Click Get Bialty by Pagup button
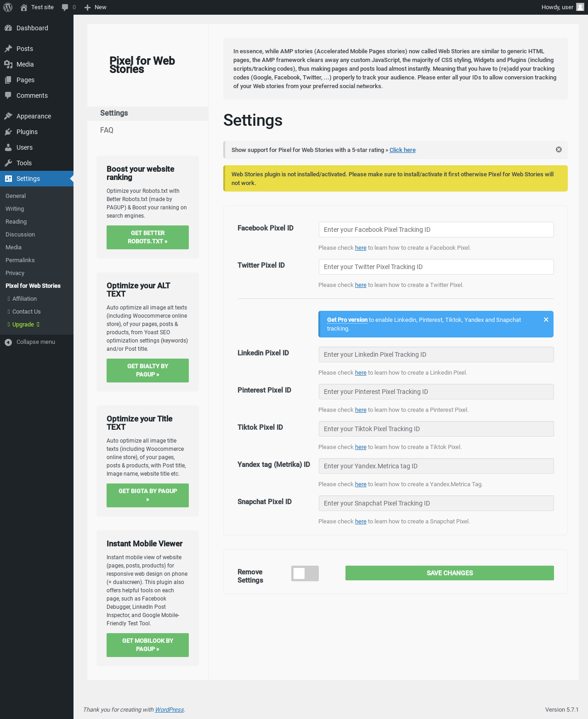This screenshot has height=719, width=588. point(147,371)
